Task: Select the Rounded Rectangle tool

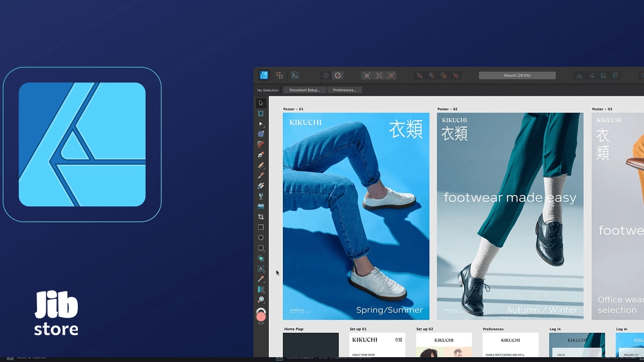Action: point(261,248)
